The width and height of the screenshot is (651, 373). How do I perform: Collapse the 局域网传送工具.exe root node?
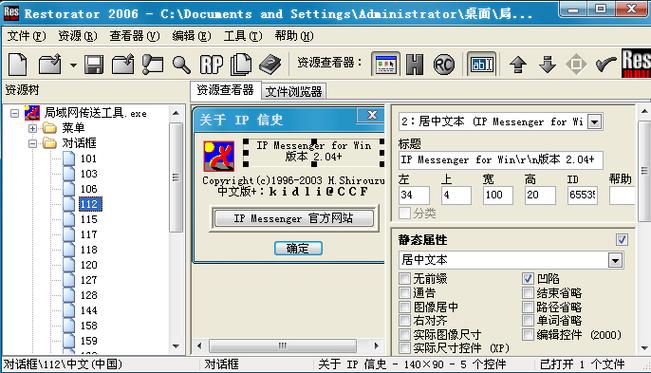15,113
